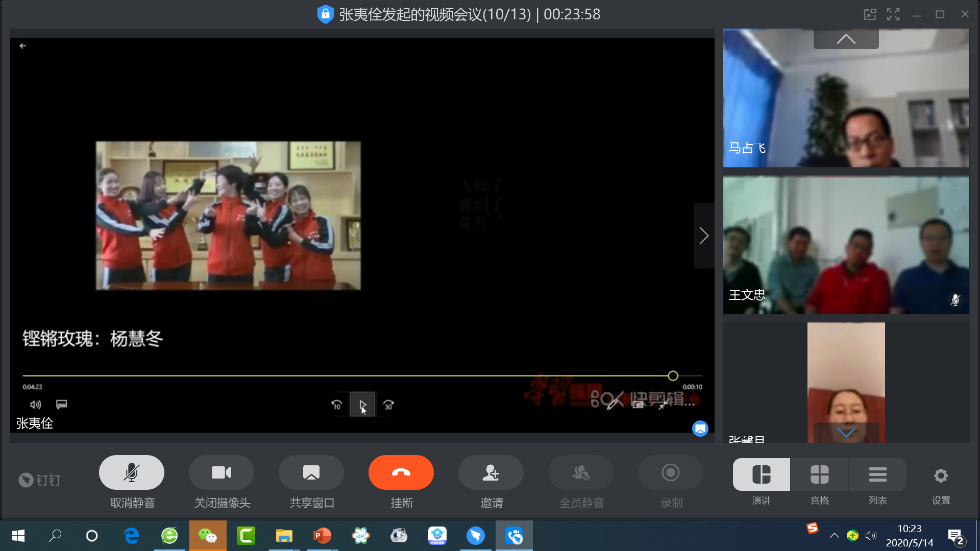Mute all members with 全员静音

tap(581, 472)
